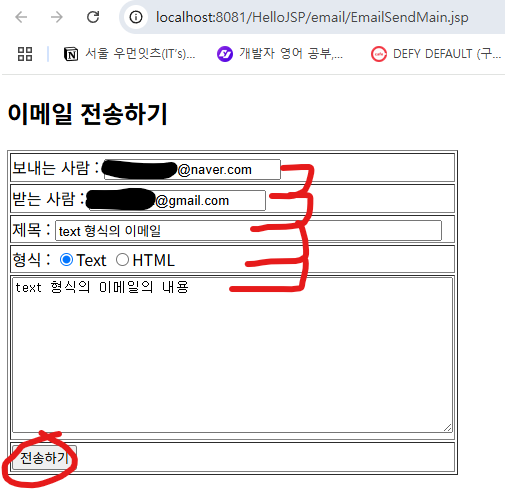Click the email content text area
Screen dimensions: 505x496
point(232,355)
